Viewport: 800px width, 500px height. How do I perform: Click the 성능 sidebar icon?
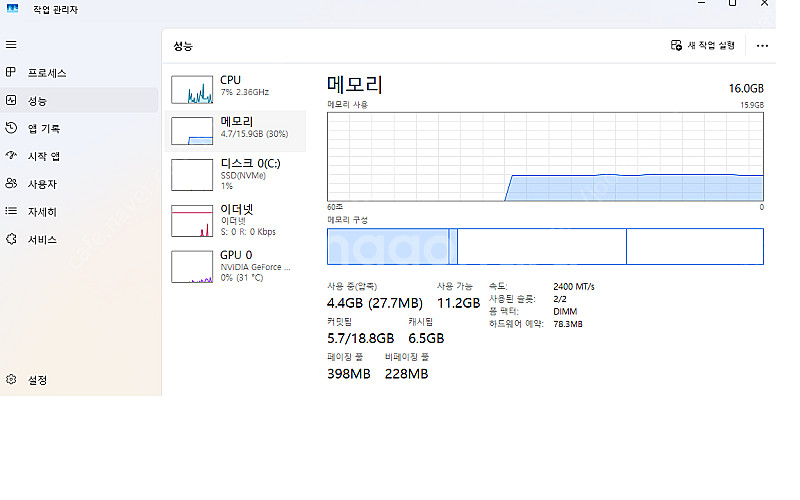point(11,100)
